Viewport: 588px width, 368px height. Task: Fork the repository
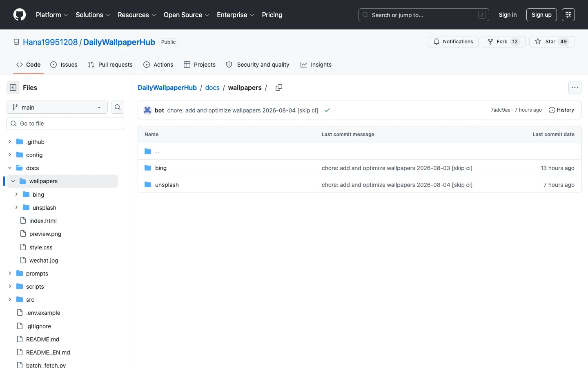[504, 42]
